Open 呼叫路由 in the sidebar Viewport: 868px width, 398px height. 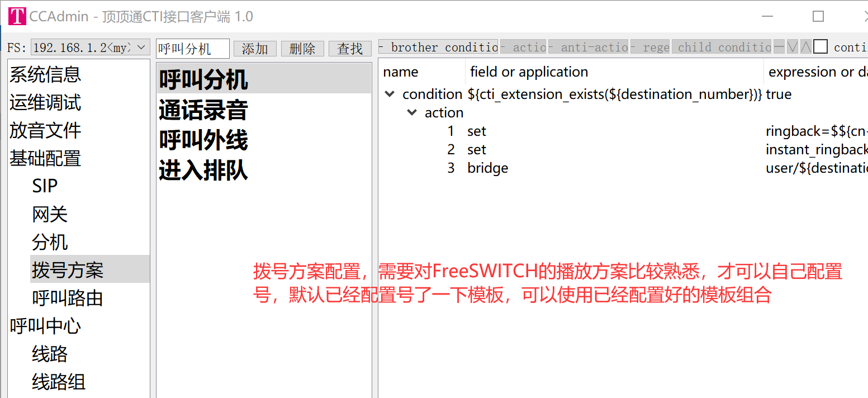click(x=67, y=298)
